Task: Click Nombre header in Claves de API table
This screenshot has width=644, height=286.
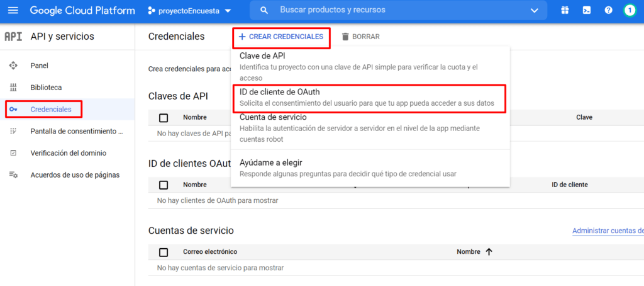Action: [x=195, y=117]
